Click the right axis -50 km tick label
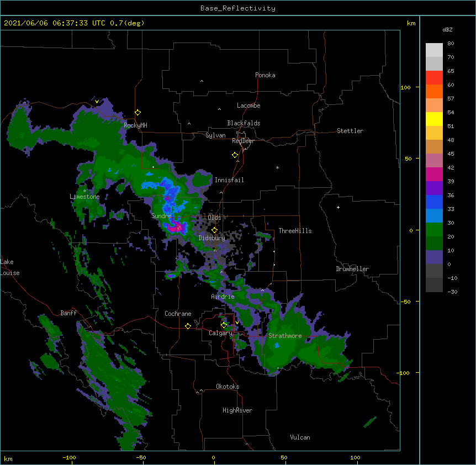 pyautogui.click(x=405, y=302)
